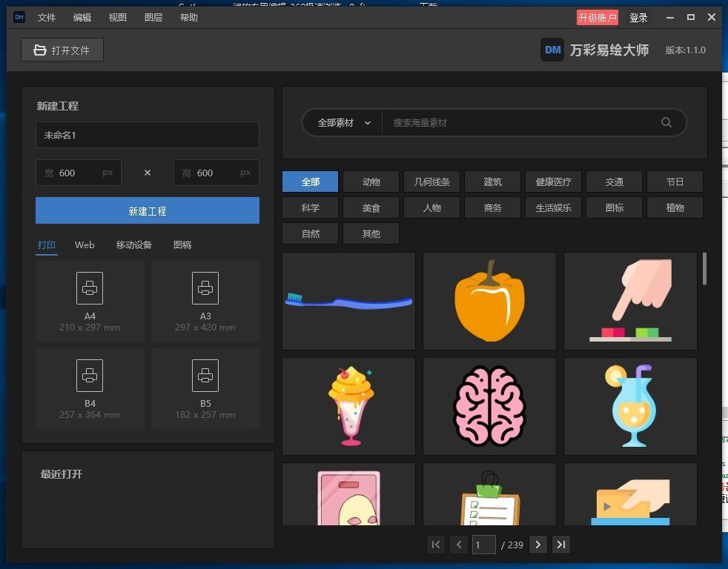
Task: Switch to the Web preset tab
Action: pos(85,245)
